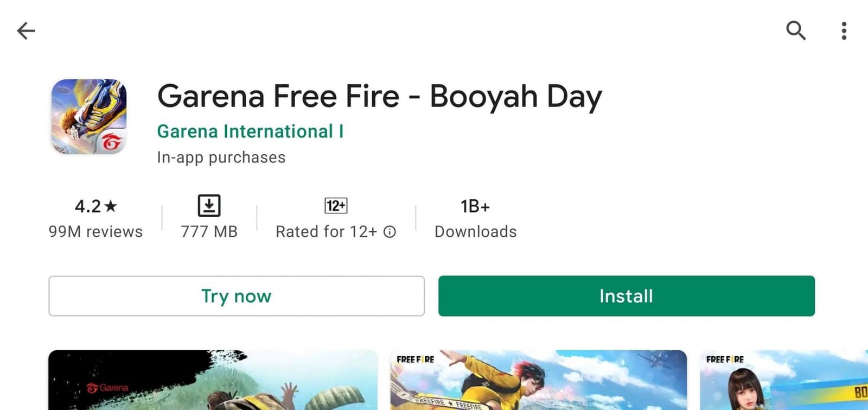The image size is (868, 410).
Task: Open the three-dot overflow menu
Action: pos(844,31)
